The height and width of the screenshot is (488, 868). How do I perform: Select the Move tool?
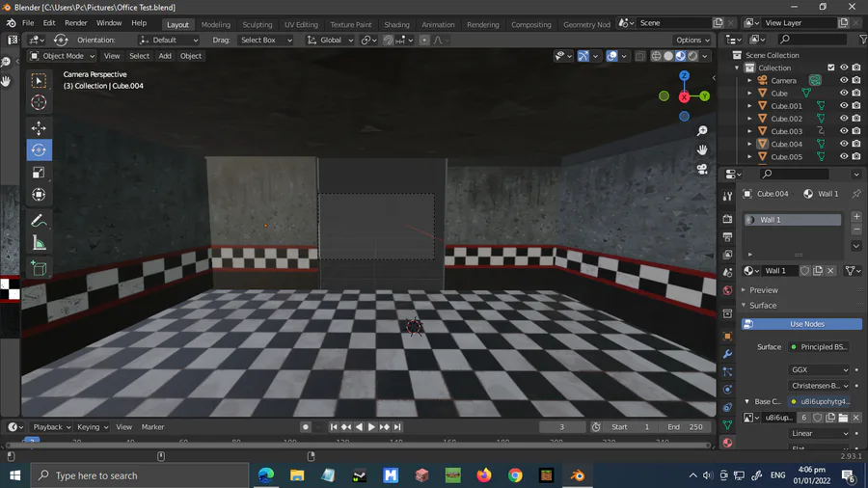point(39,128)
